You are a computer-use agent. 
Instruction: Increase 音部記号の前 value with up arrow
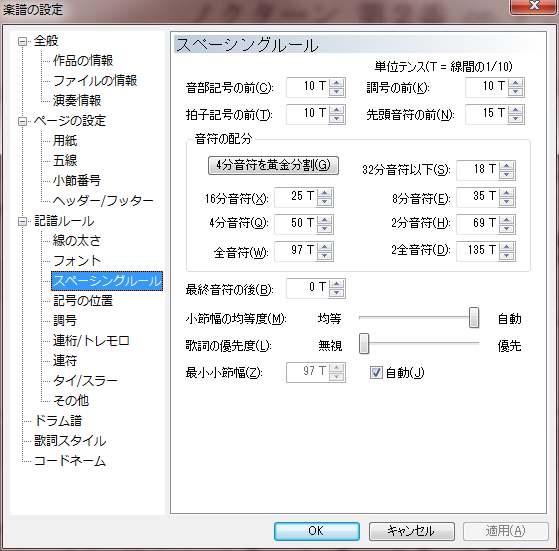coord(337,83)
